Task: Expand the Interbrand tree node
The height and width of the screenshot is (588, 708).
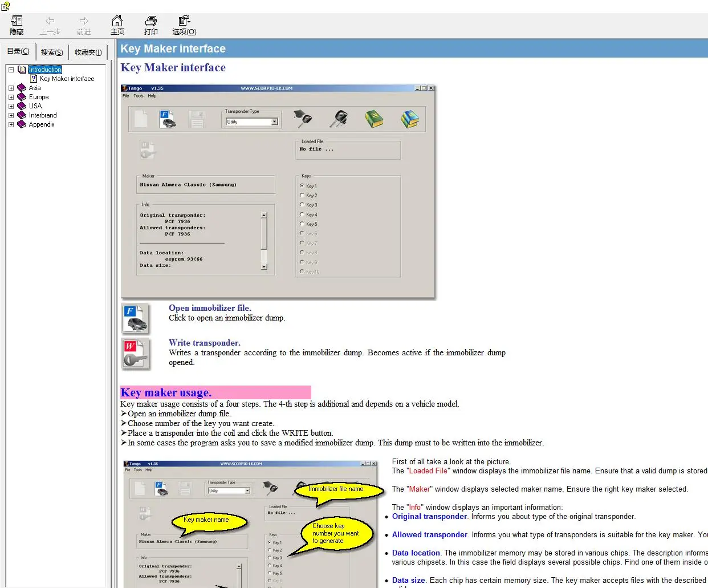Action: click(11, 115)
